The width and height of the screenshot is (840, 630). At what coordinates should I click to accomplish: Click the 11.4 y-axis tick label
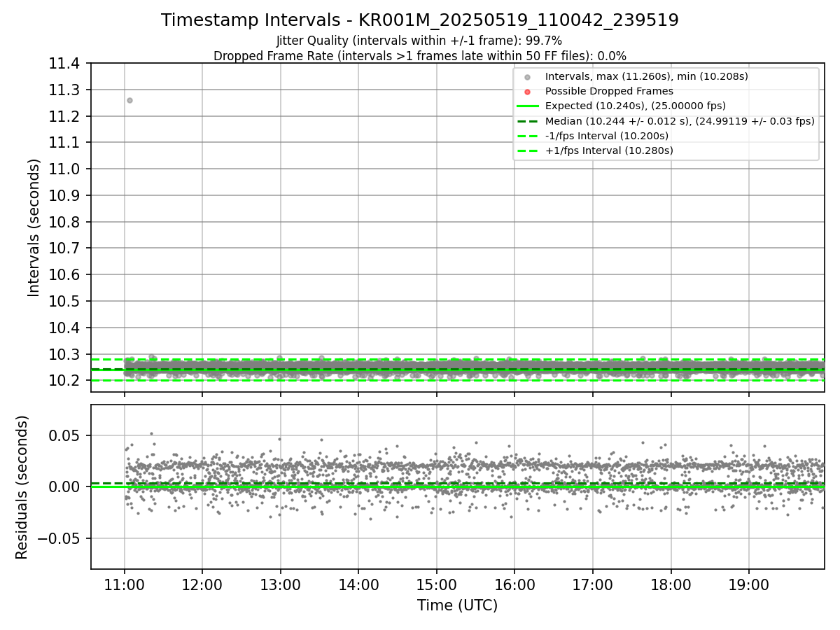coord(65,64)
